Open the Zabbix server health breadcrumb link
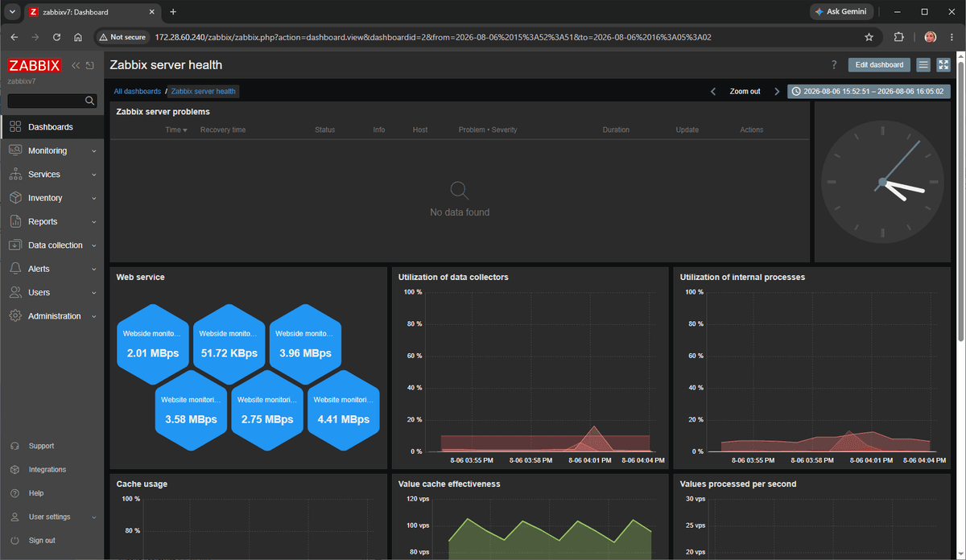The width and height of the screenshot is (966, 560). click(x=204, y=92)
